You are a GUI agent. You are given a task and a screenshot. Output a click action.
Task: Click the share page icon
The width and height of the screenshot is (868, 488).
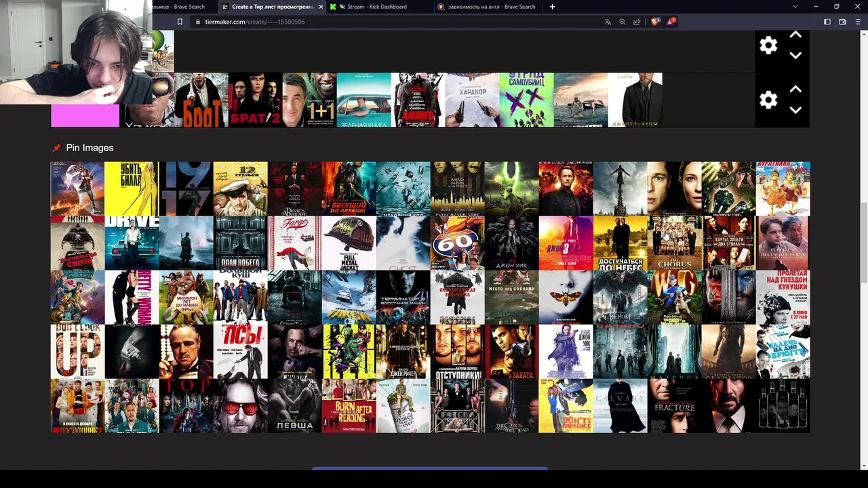coord(637,22)
